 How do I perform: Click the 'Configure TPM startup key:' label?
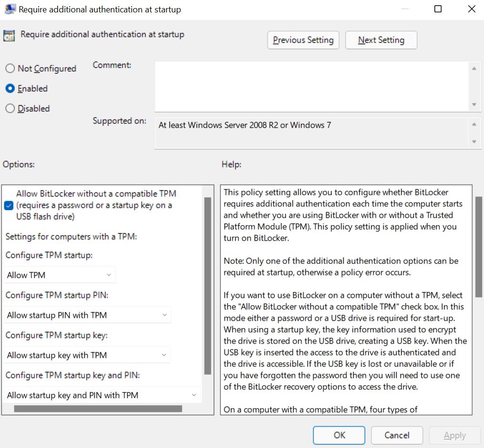pyautogui.click(x=57, y=335)
